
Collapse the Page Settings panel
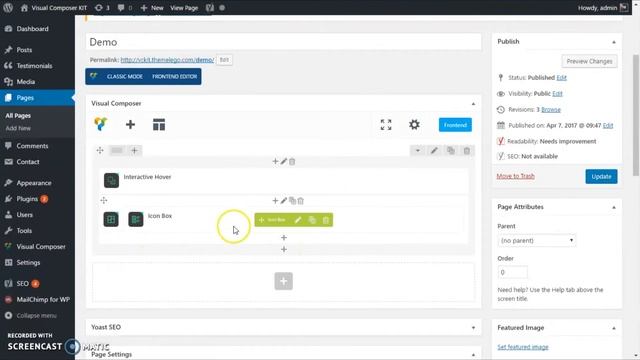[473, 355]
